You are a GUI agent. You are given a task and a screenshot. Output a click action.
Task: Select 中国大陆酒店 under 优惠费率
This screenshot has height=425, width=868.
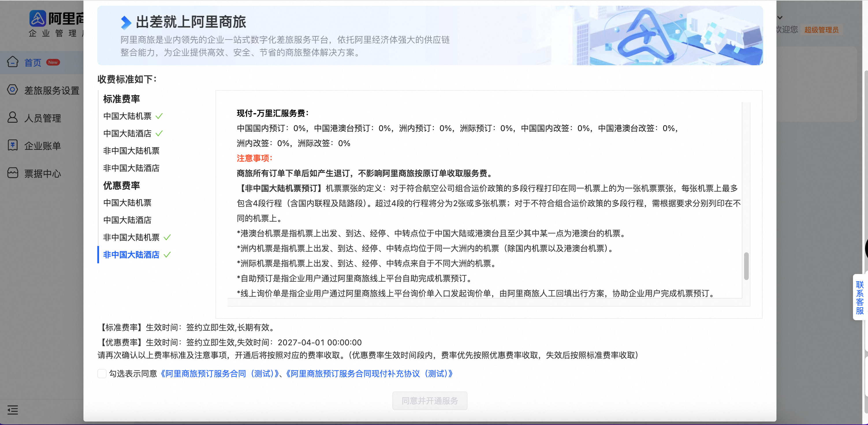(x=127, y=220)
